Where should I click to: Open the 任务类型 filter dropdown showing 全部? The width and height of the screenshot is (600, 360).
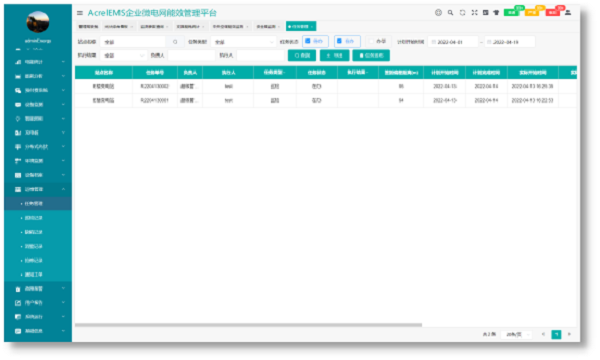tap(243, 42)
